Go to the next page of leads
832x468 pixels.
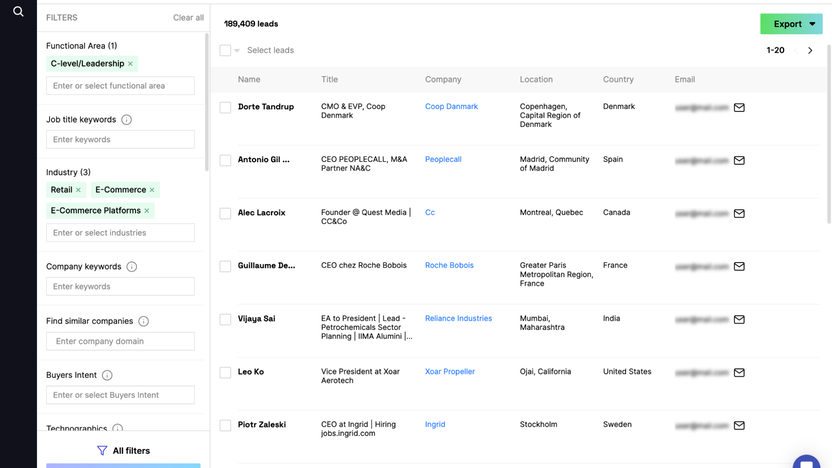click(810, 50)
